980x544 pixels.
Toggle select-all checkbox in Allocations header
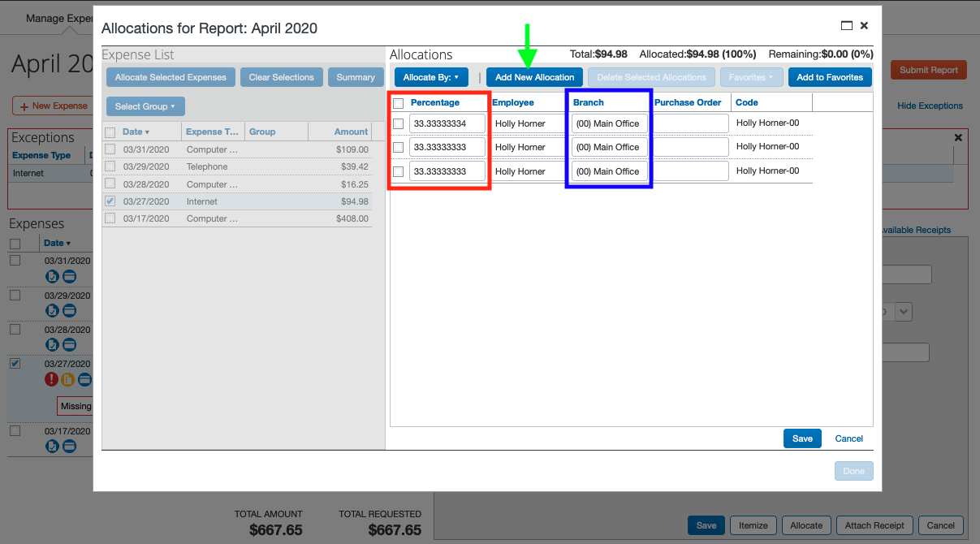[398, 103]
